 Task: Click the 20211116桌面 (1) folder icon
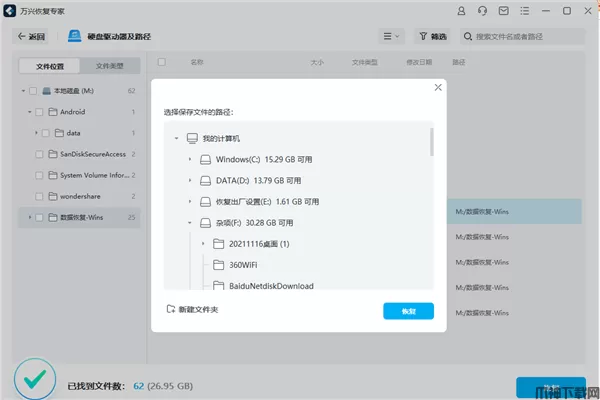[x=218, y=244]
